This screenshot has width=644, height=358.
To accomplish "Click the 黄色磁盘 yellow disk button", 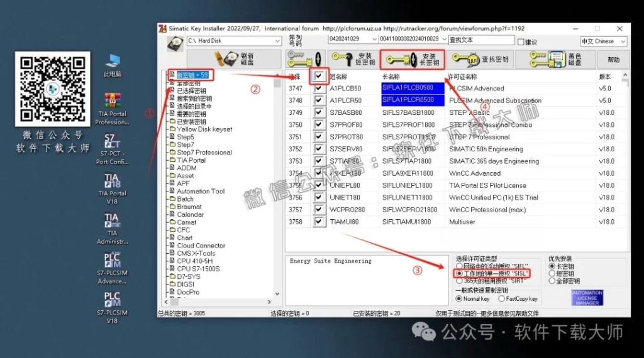I will tap(555, 59).
